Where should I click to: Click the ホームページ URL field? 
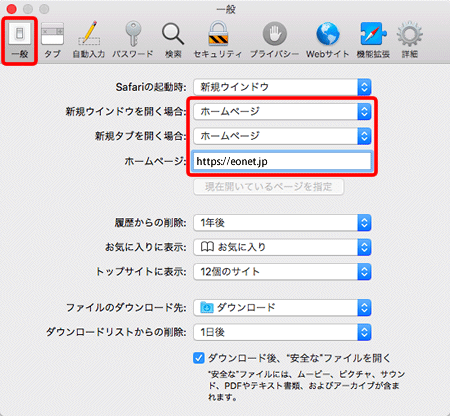[282, 161]
